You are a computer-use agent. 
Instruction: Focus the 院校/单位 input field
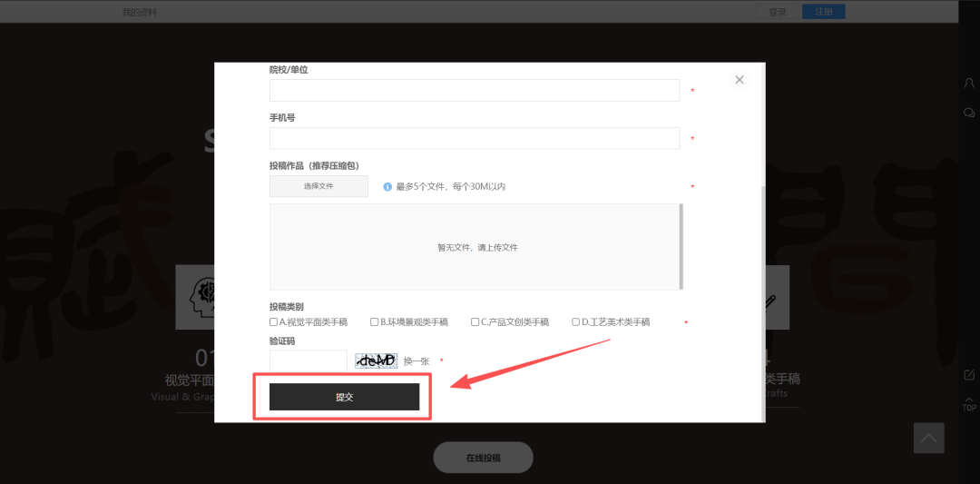pyautogui.click(x=475, y=90)
